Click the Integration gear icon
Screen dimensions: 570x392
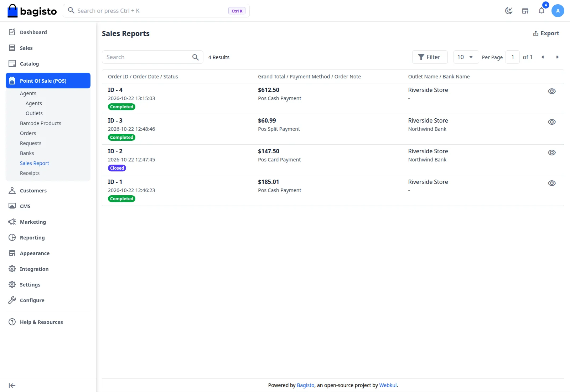(x=12, y=269)
